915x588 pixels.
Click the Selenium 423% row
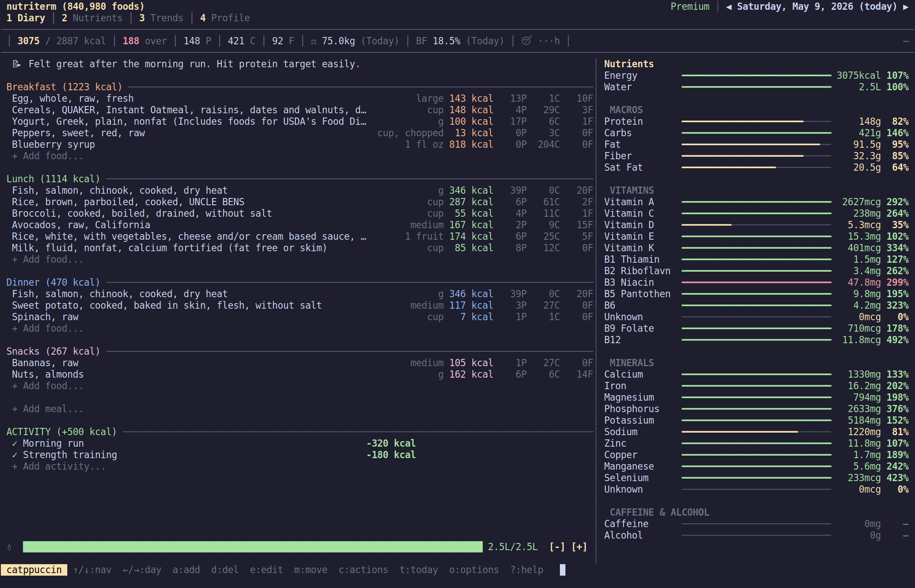point(756,478)
